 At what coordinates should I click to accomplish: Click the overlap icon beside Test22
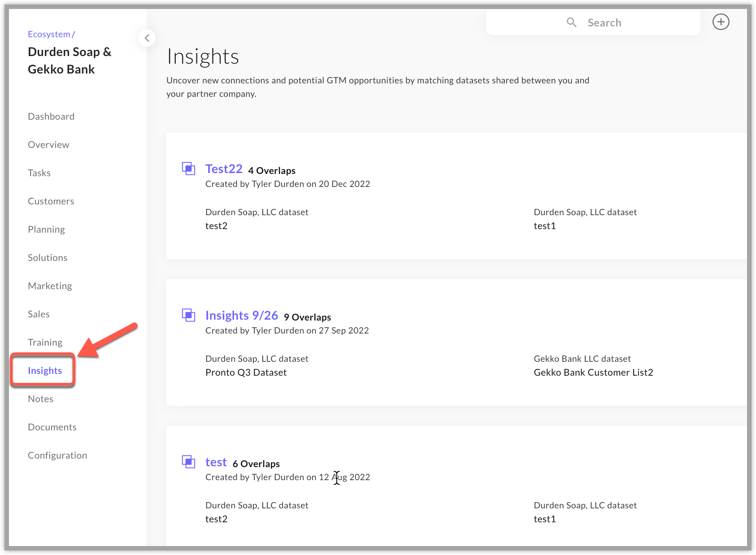coord(189,169)
